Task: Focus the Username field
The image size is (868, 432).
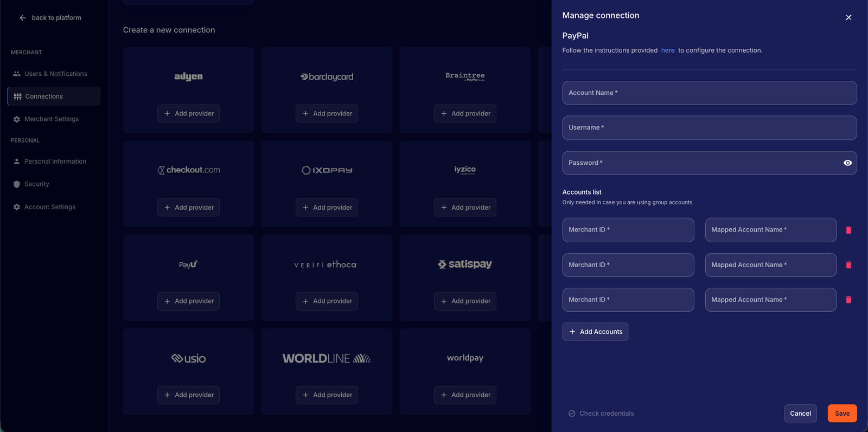Action: click(x=710, y=128)
